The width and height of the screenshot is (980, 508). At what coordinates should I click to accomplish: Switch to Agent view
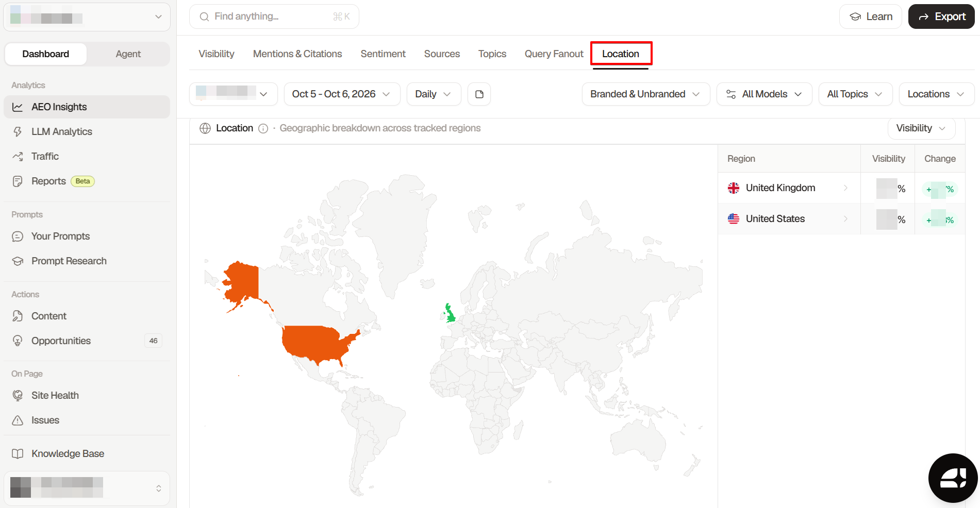click(128, 54)
